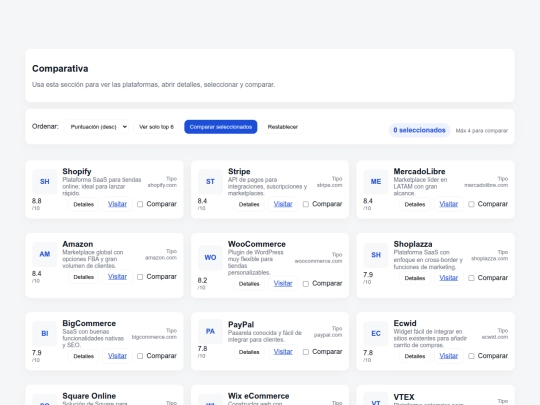Click the WooCommerce 8.2 score

pos(202,280)
